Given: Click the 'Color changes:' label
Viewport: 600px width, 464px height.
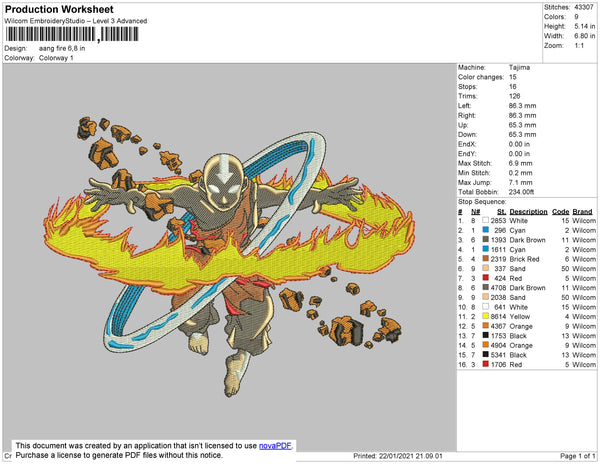Looking at the screenshot, I should coord(481,77).
